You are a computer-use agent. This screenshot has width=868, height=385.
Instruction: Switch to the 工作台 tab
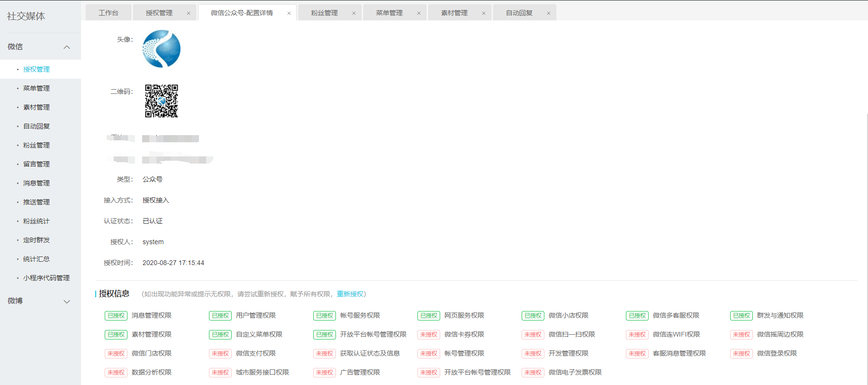[108, 13]
